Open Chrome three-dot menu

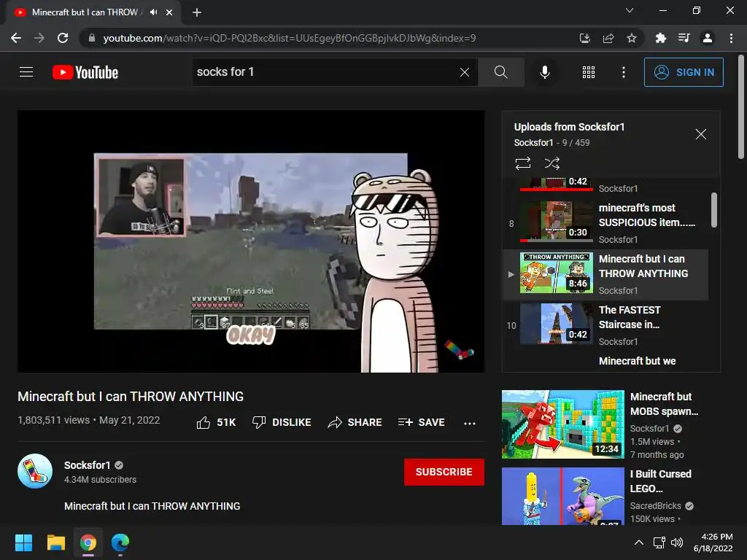pos(731,38)
